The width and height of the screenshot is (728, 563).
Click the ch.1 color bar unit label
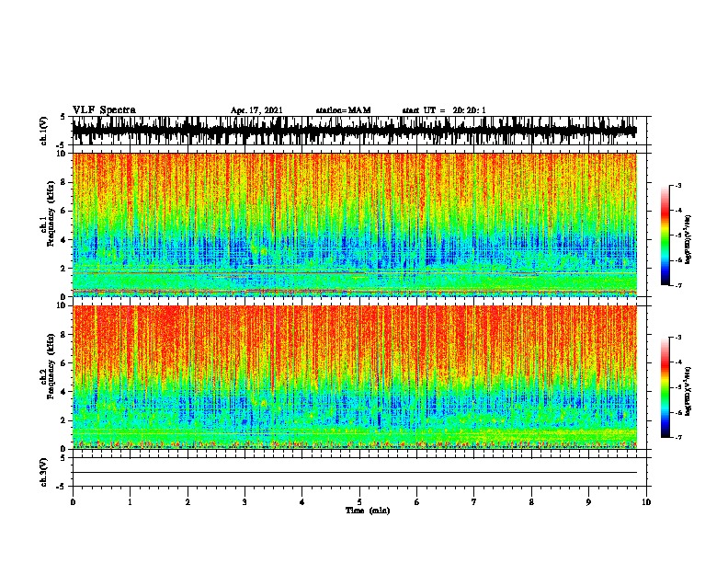tap(688, 239)
